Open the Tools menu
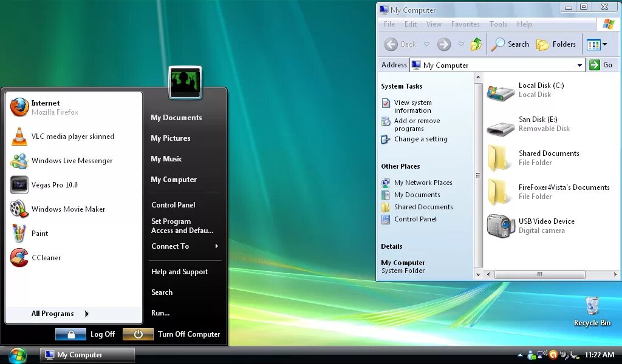Viewport: 622px width, 364px height. [x=498, y=24]
